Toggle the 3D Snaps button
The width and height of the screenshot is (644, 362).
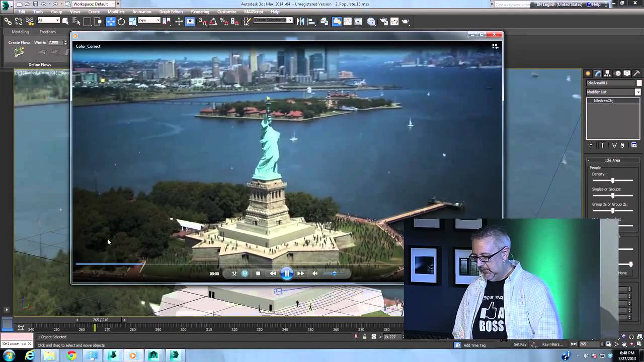coord(203,21)
